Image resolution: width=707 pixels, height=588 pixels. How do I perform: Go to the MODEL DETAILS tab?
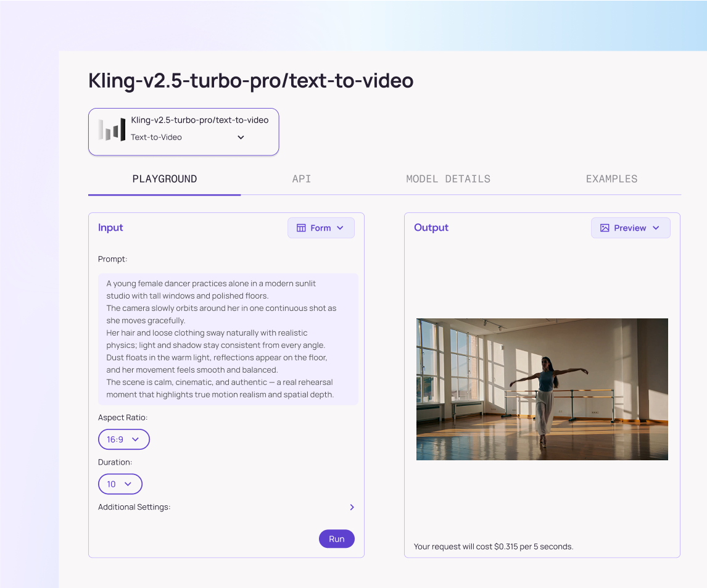(x=448, y=179)
